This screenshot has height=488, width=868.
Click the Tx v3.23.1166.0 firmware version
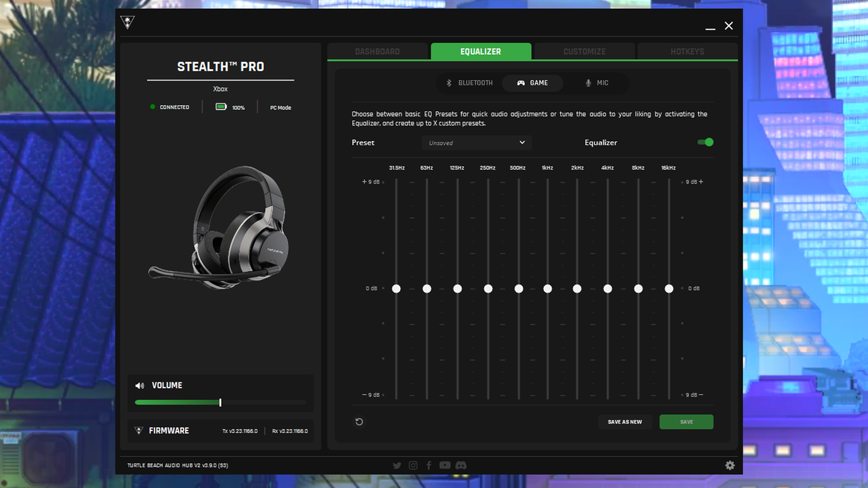(240, 431)
